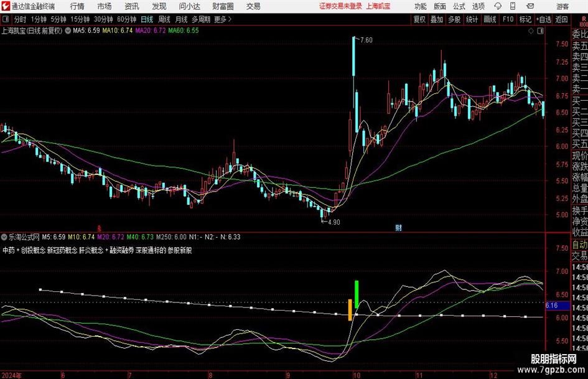This screenshot has width=588, height=379.
Task: Open the 发现 menu
Action: (x=159, y=6)
